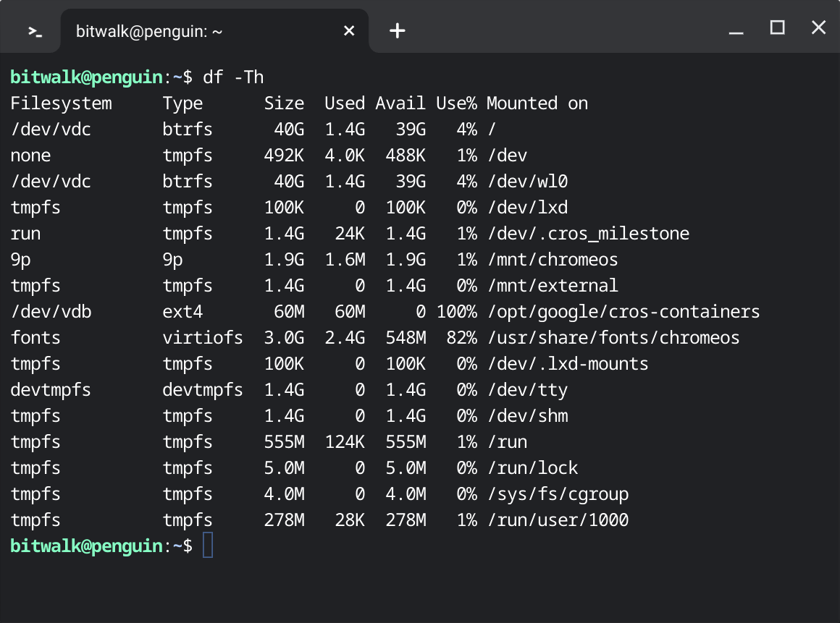
Task: Click the 'ext4' type value
Action: [182, 312]
